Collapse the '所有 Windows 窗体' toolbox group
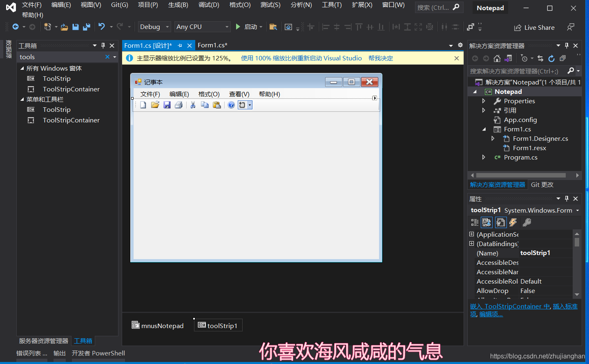 (x=22, y=68)
